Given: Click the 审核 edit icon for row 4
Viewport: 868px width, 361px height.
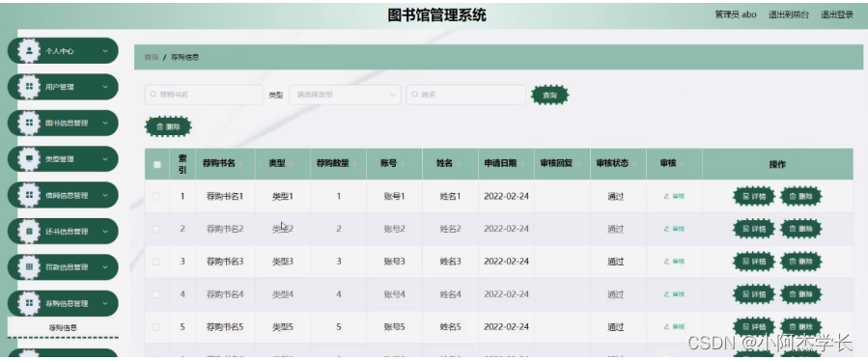Looking at the screenshot, I should click(666, 294).
